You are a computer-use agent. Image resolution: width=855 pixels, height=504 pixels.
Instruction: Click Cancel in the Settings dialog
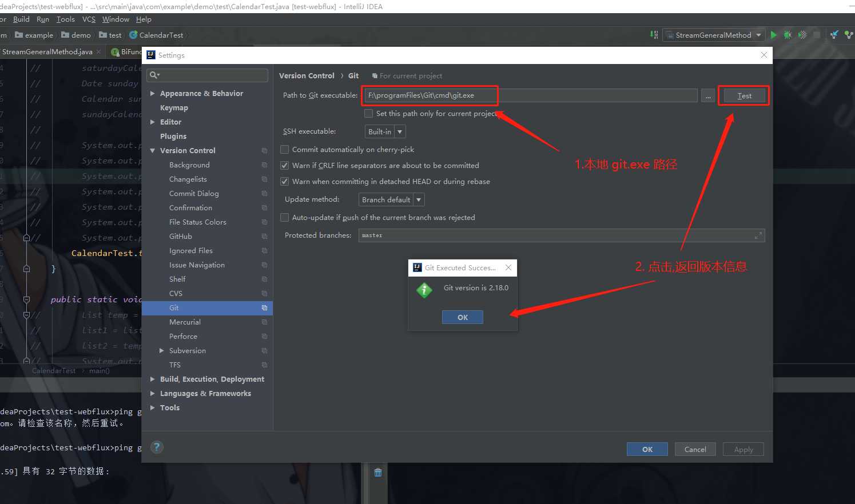(x=695, y=449)
